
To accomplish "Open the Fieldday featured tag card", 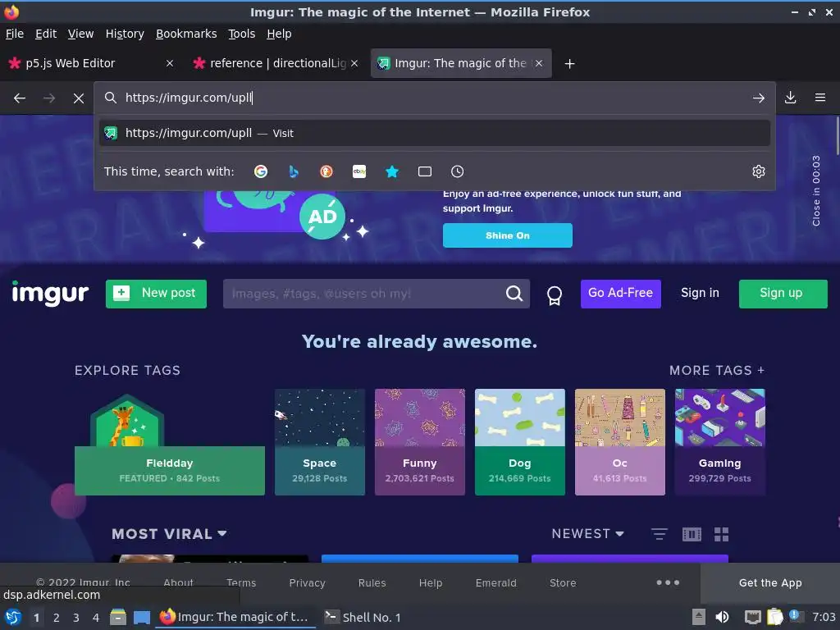I will coord(169,444).
